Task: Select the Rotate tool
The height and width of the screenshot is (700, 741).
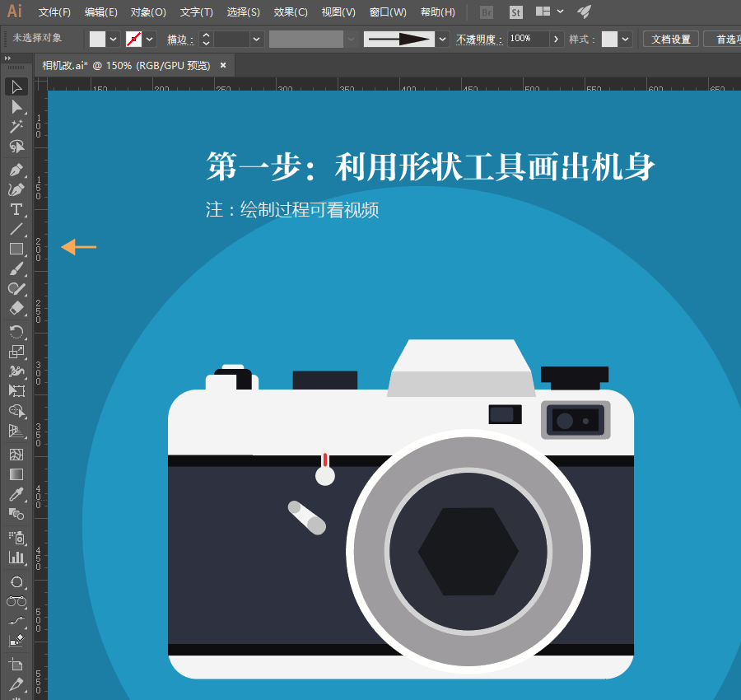Action: [16, 332]
